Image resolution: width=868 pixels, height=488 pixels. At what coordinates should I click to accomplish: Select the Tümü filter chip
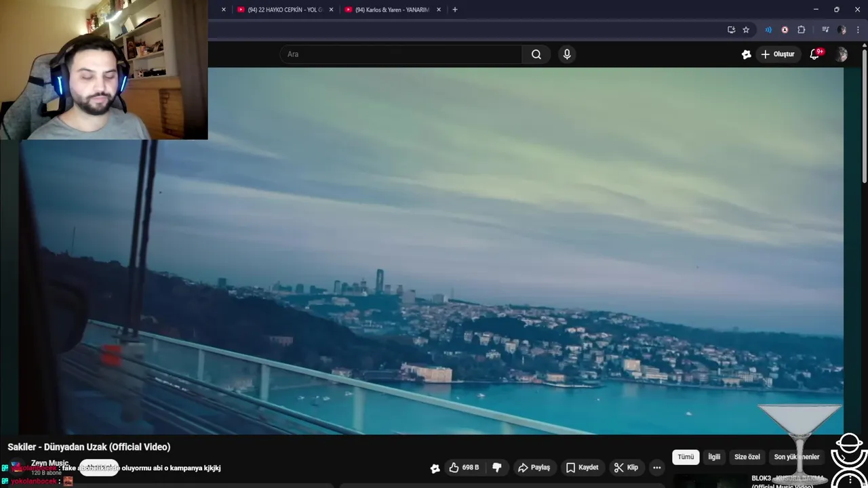(686, 457)
